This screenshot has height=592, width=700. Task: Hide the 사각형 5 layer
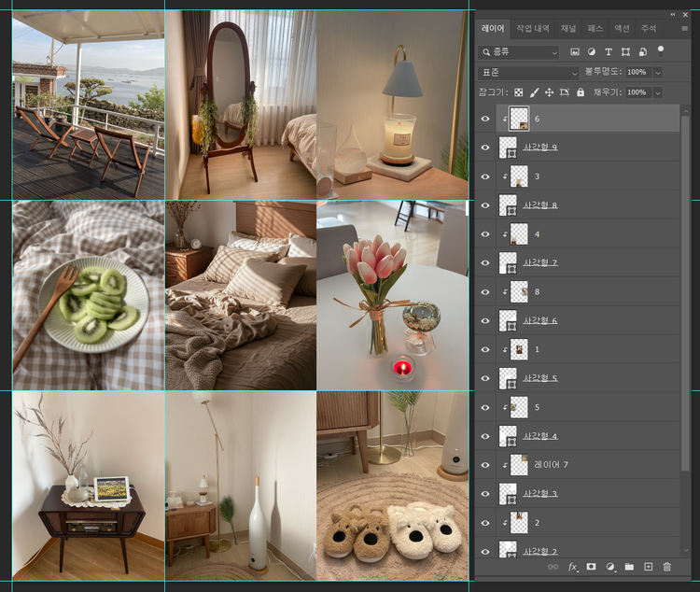485,378
